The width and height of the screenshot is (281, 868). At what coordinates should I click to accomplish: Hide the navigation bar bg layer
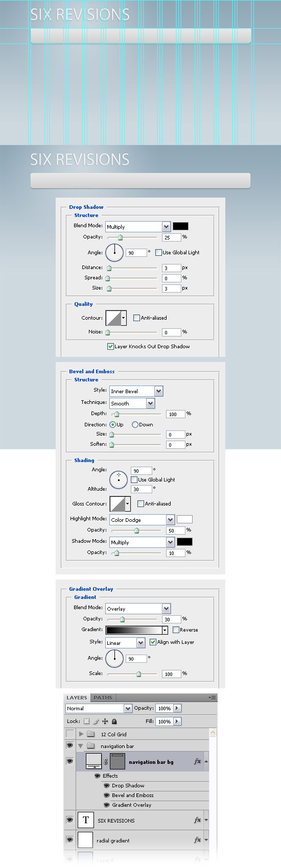pos(70,761)
